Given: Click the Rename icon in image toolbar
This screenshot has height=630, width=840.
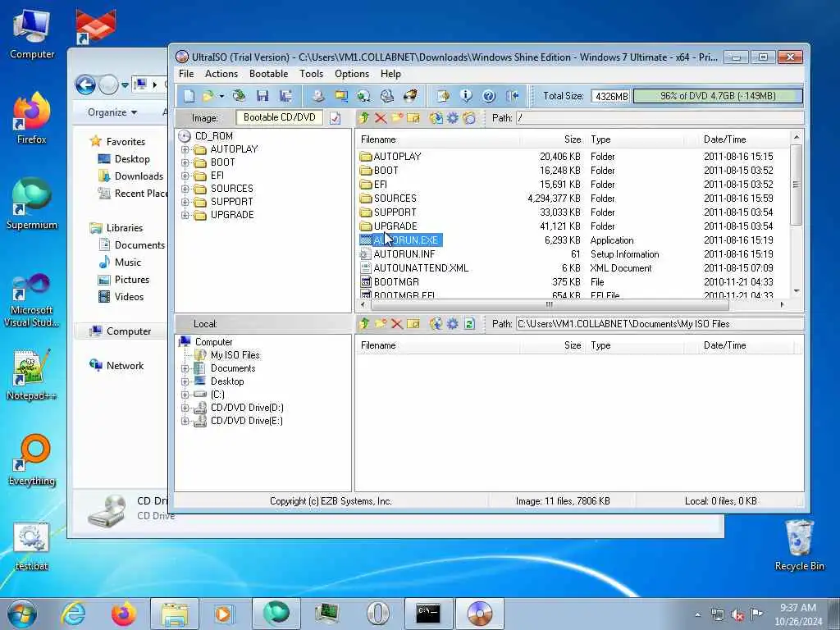Looking at the screenshot, I should coord(413,118).
